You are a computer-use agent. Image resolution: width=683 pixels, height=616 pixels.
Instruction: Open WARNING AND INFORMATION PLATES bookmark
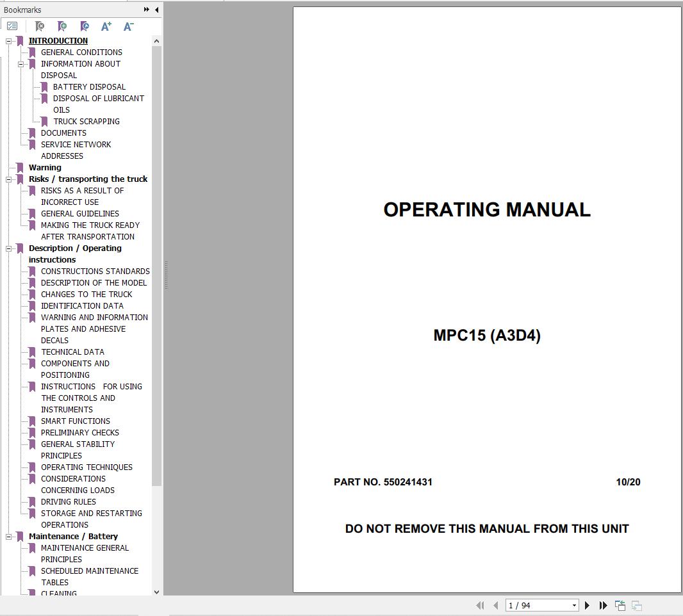[94, 328]
